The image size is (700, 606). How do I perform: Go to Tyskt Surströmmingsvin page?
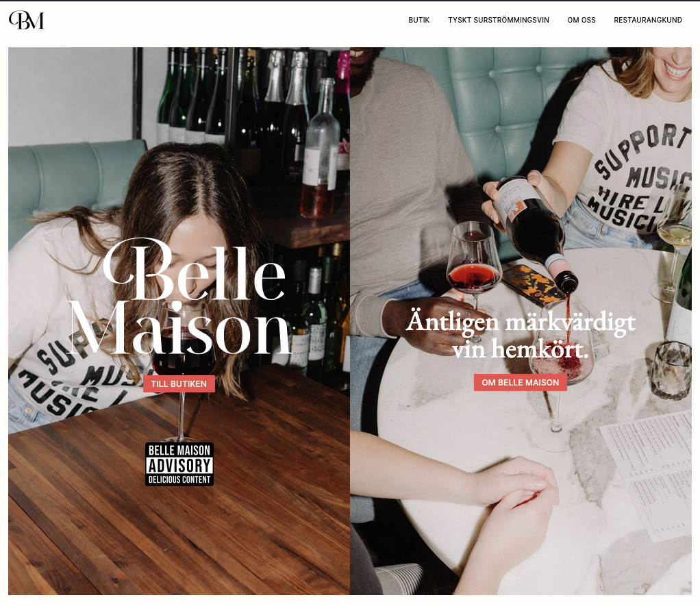[x=499, y=20]
